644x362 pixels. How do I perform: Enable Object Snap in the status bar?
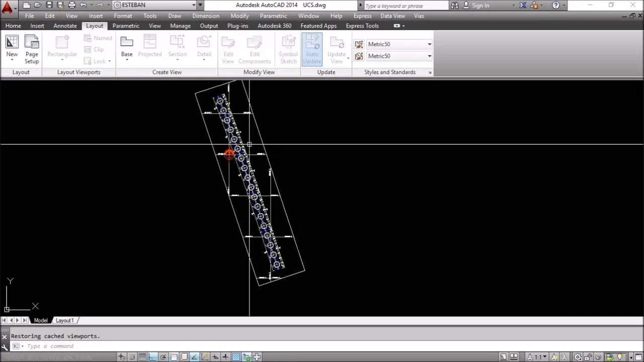coord(174,356)
